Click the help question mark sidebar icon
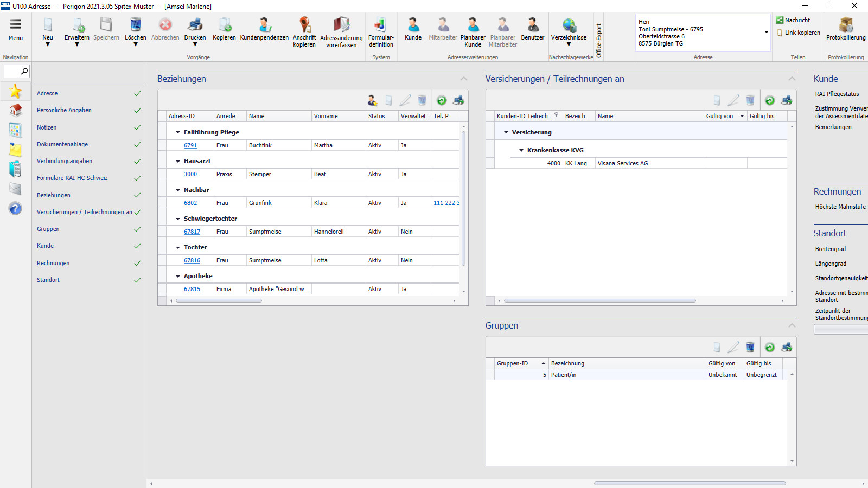 pyautogui.click(x=15, y=208)
